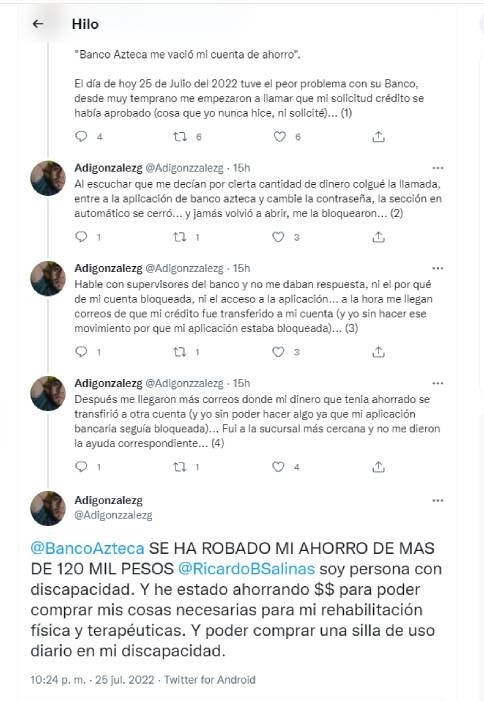Open the Twitter for Android source link
This screenshot has height=701, width=484.
pos(210,680)
